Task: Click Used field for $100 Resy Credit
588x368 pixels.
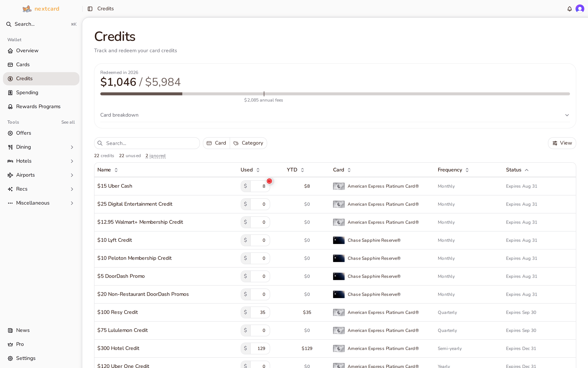Action: (260, 312)
